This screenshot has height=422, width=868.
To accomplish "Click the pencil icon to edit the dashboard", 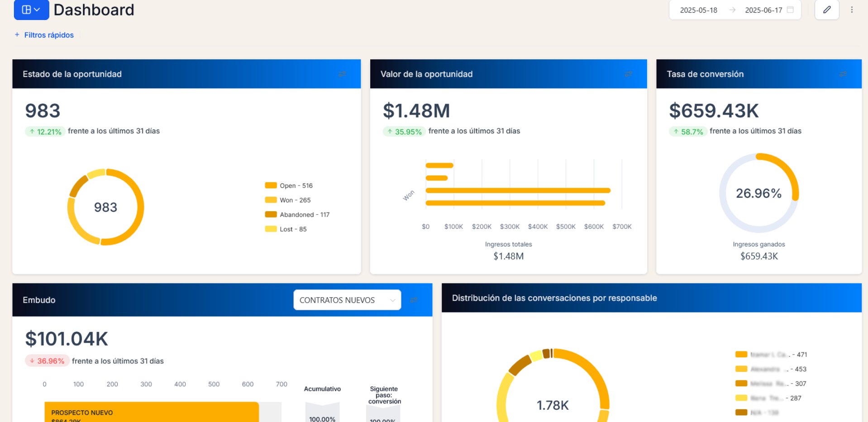I will 827,9.
